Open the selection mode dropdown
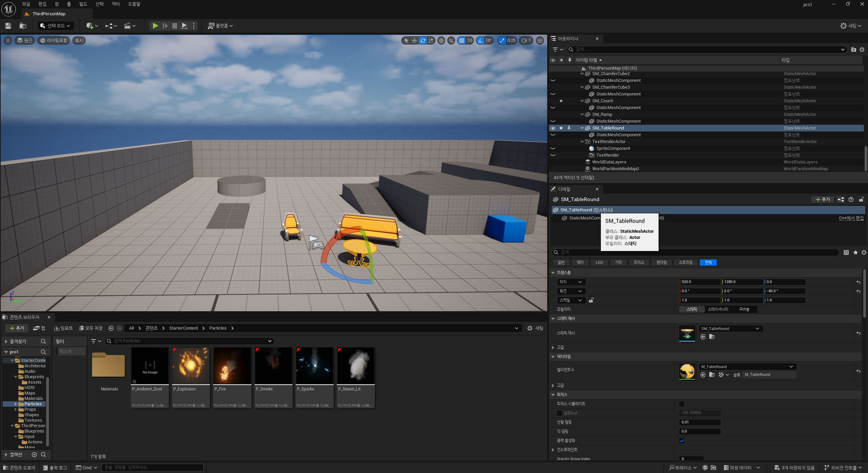Image resolution: width=868 pixels, height=473 pixels. tap(56, 26)
